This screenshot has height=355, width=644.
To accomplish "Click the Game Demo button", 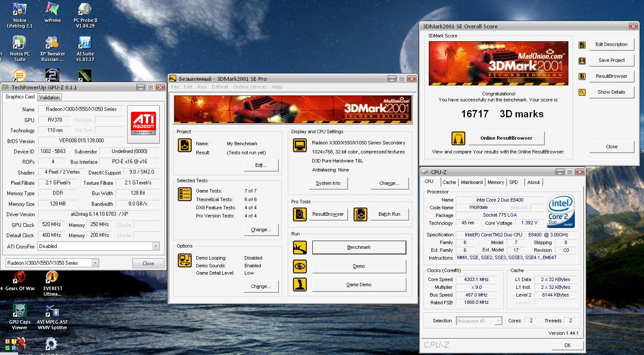I will 359,285.
